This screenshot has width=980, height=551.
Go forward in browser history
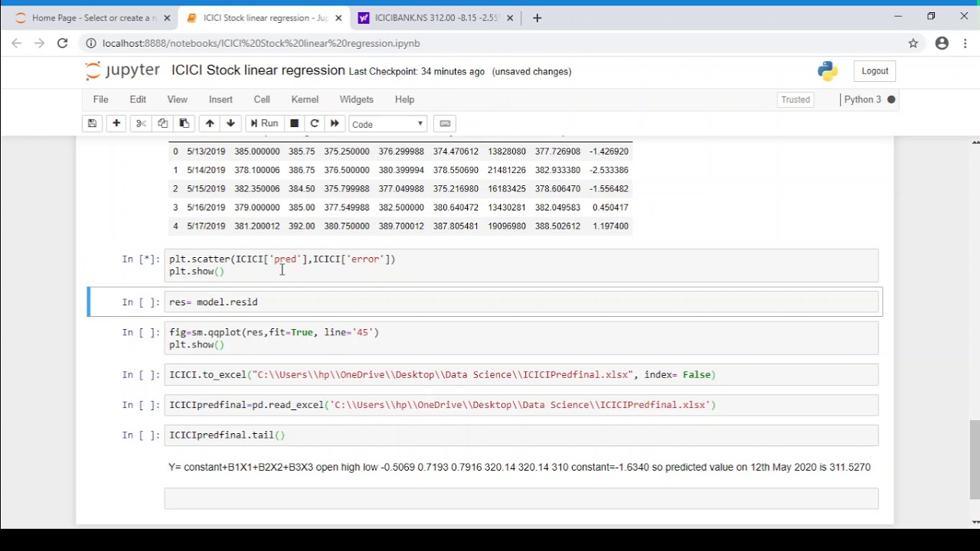pyautogui.click(x=39, y=44)
